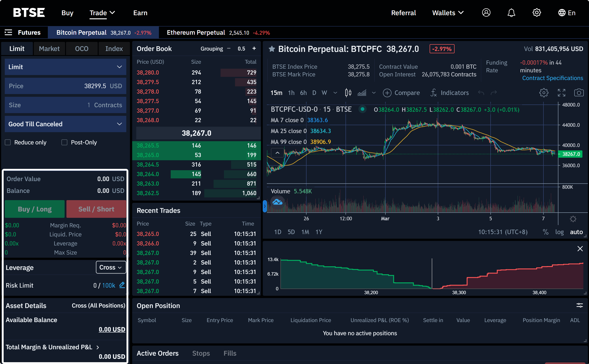Open Referral page

click(403, 13)
